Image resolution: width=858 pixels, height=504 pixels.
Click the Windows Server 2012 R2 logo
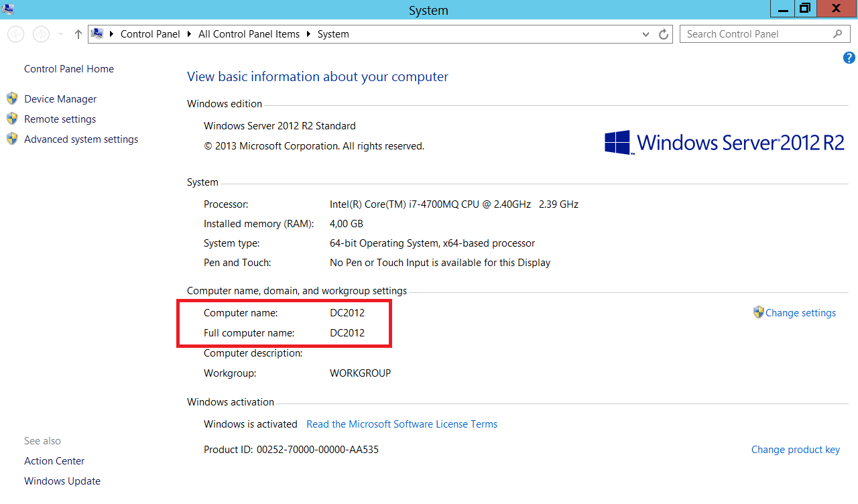724,142
